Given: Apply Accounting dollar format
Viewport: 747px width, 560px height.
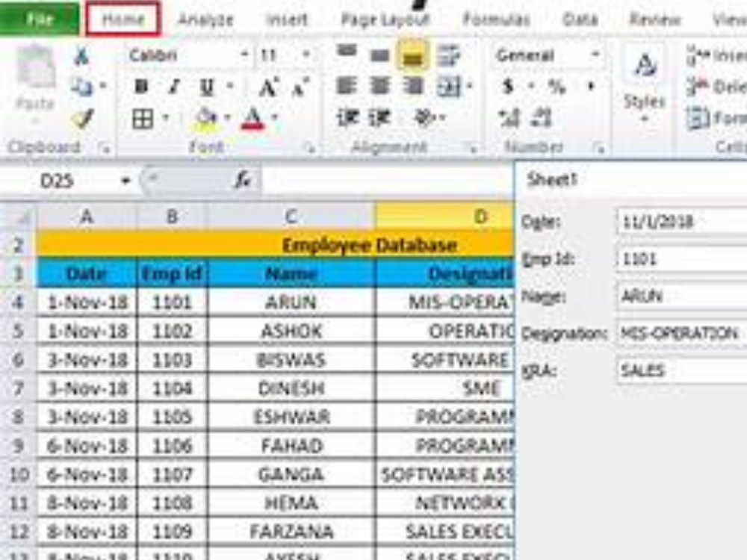Looking at the screenshot, I should tap(508, 87).
